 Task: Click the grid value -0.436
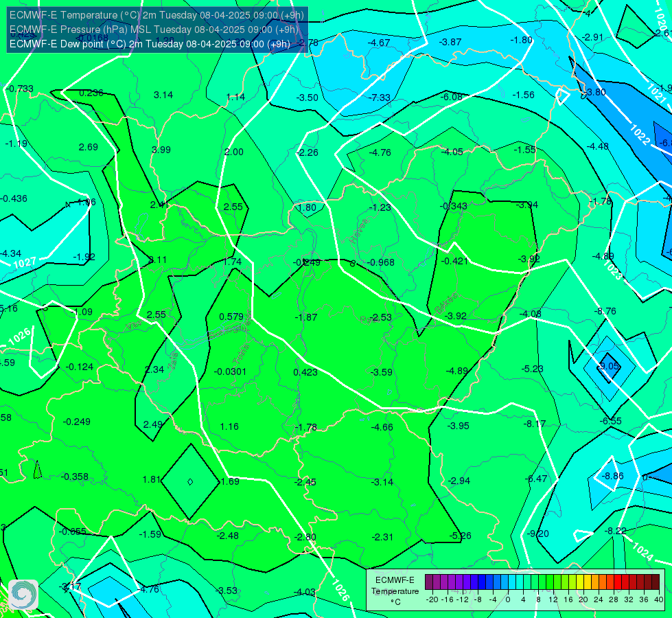14,199
